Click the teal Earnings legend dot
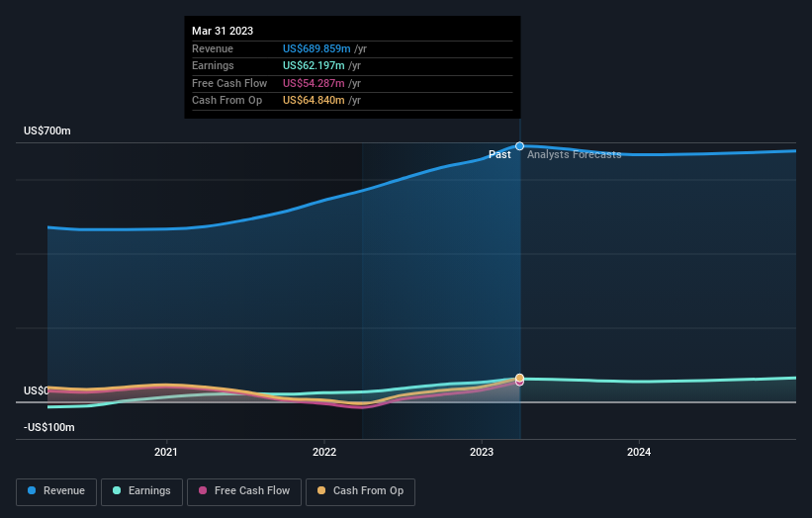This screenshot has height=518, width=812. (117, 490)
